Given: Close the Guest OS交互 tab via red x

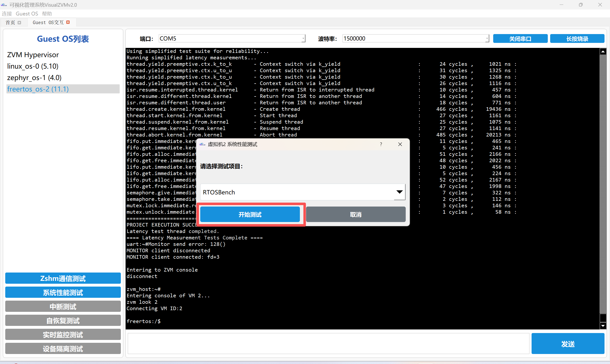Looking at the screenshot, I should click(68, 22).
